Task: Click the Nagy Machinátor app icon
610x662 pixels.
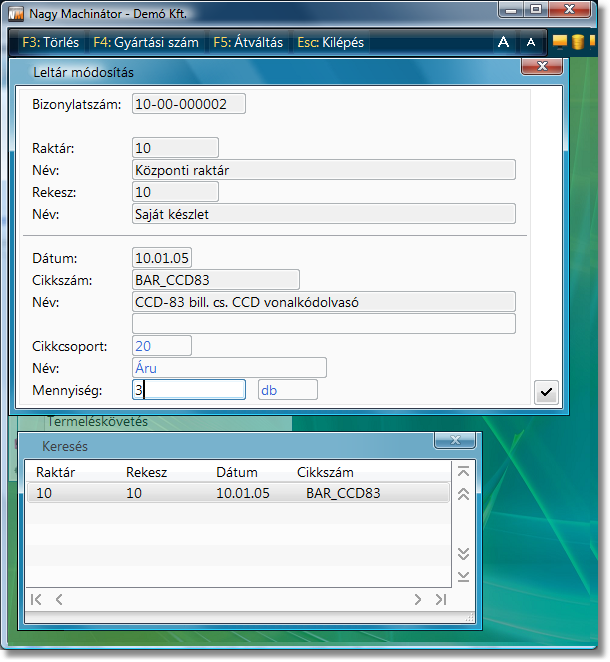Action: 16,14
